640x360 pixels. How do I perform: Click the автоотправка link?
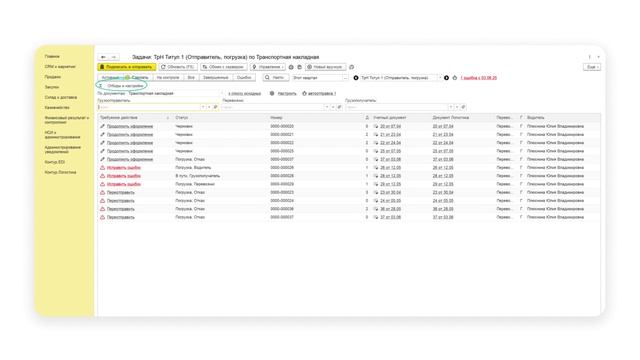[x=322, y=94]
